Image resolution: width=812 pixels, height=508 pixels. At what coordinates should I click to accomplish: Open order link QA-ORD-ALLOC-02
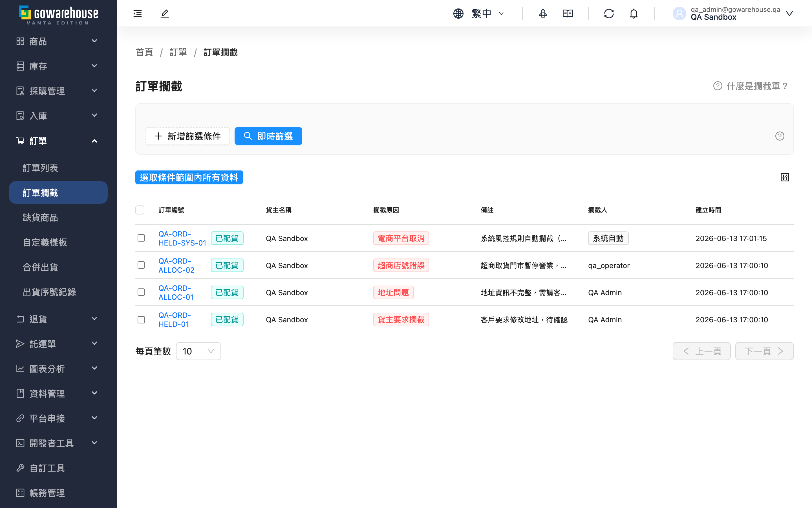(x=176, y=265)
